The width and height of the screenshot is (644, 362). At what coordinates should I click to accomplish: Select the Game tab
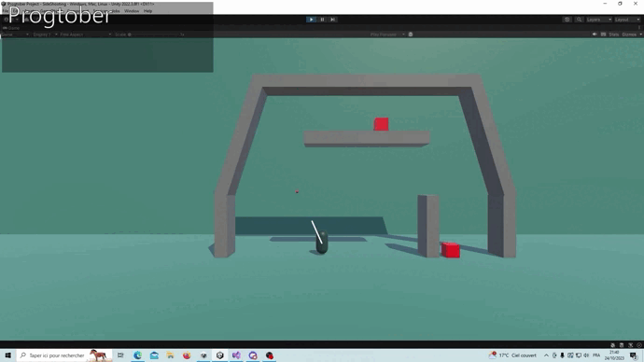pyautogui.click(x=11, y=28)
